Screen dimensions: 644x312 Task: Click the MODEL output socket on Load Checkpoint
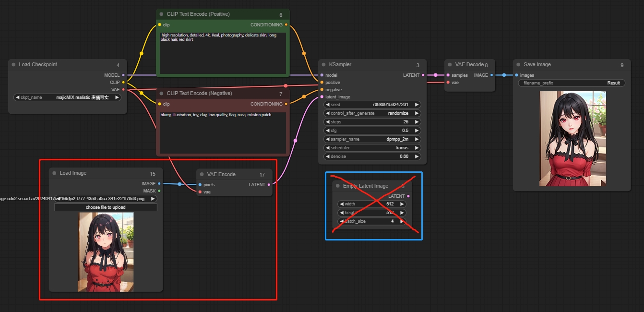[x=123, y=75]
